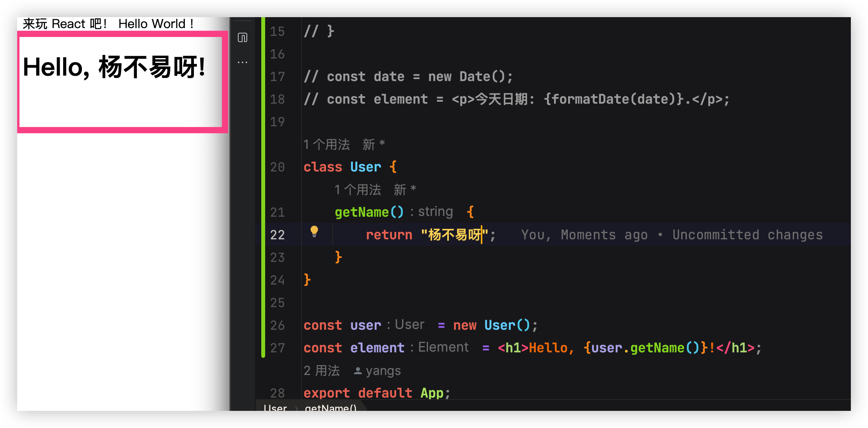
Task: Open the ellipsis more-options icon in the sidebar
Action: pos(243,62)
